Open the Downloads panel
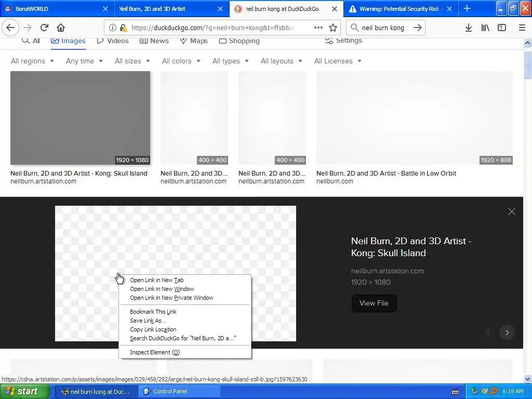 pos(469,28)
